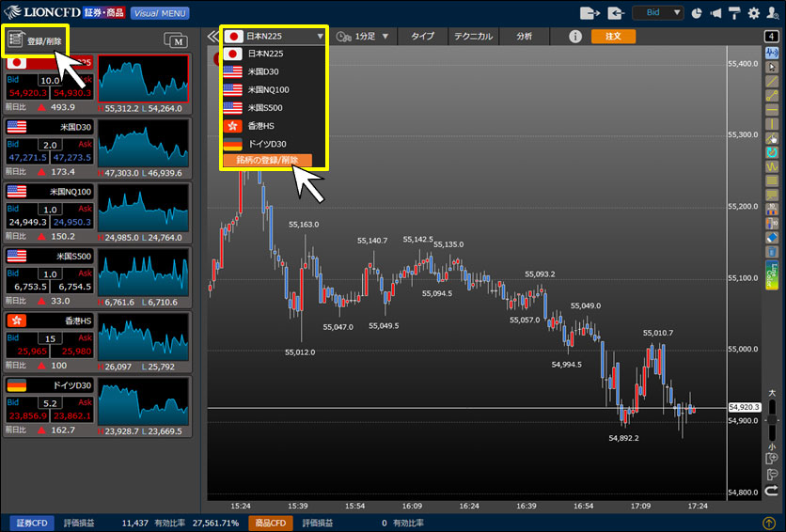Collapse the 日本N225 symbol dropdown
This screenshot has width=786, height=532.
pos(320,37)
